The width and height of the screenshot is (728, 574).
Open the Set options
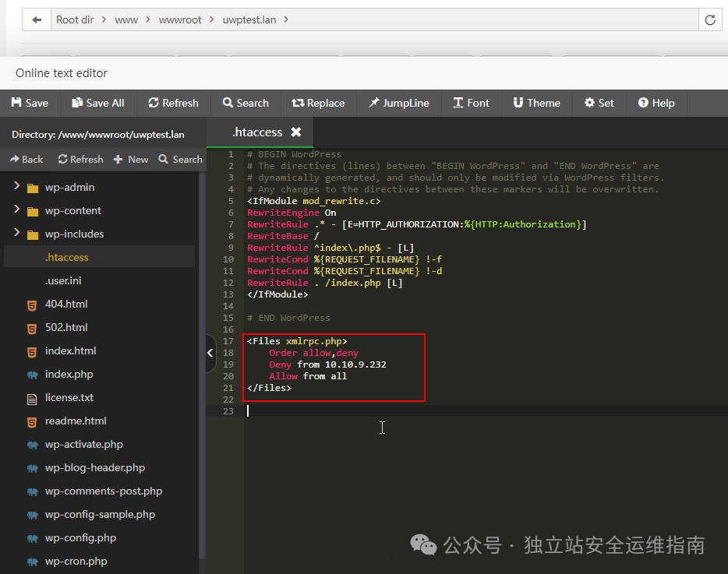point(599,103)
